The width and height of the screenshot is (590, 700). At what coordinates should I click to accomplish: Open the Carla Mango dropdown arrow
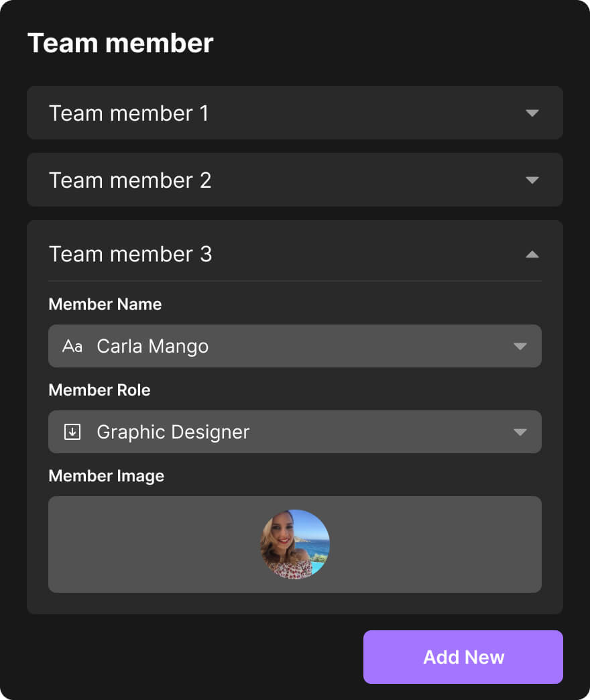(520, 347)
